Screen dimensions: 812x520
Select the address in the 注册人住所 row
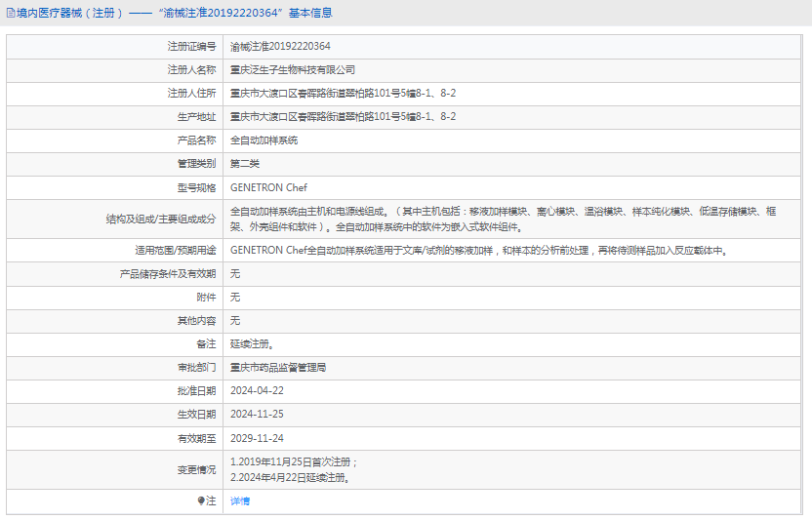pos(343,94)
